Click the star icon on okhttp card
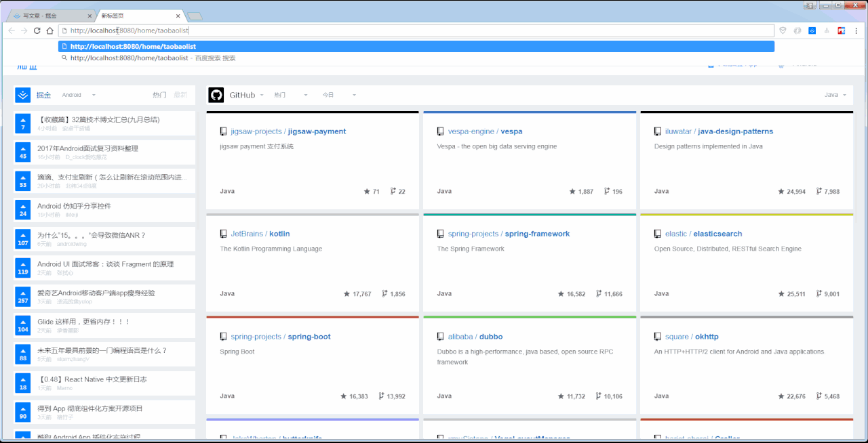 click(781, 396)
